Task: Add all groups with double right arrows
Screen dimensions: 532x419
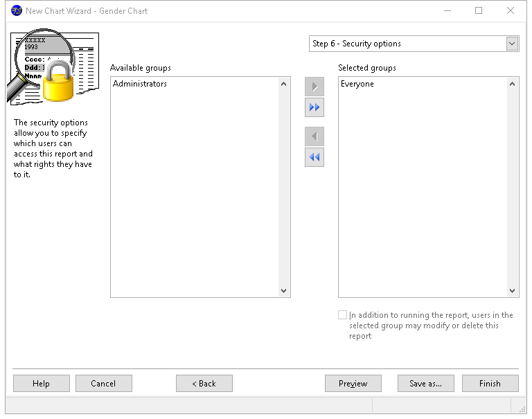Action: [x=314, y=107]
